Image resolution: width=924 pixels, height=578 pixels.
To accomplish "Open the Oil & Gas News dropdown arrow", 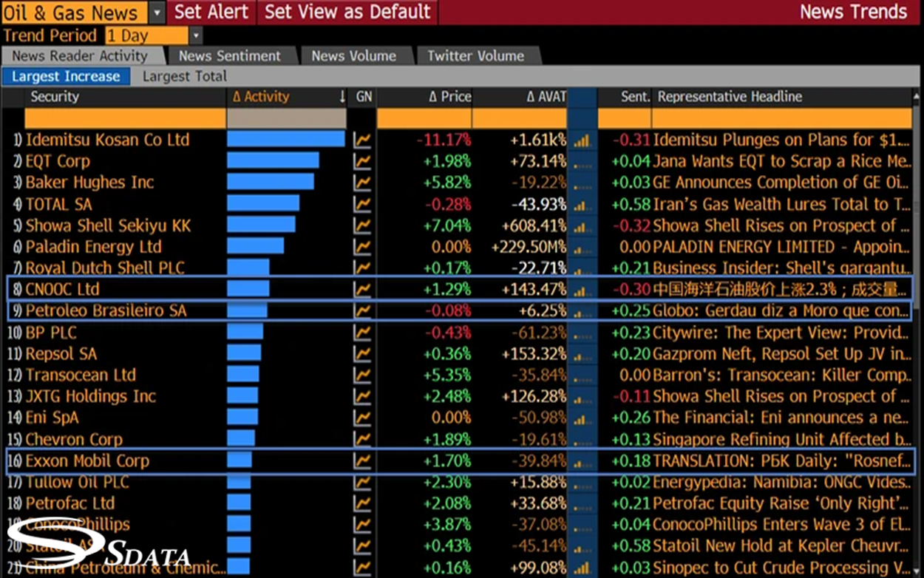I will coord(157,13).
